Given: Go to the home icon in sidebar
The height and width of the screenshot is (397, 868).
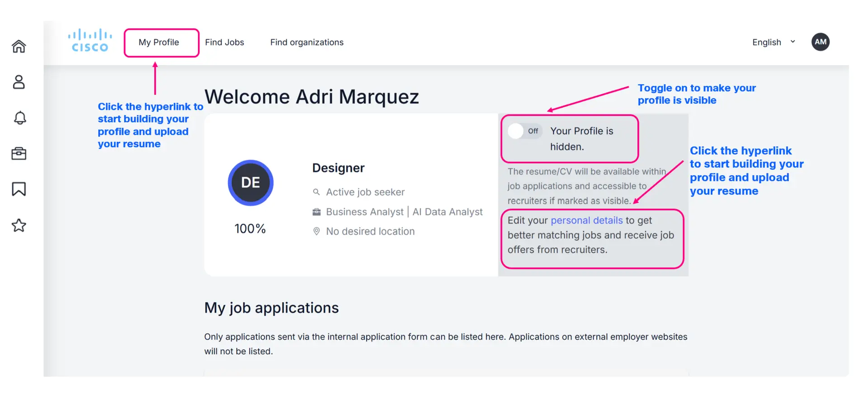Looking at the screenshot, I should 19,46.
